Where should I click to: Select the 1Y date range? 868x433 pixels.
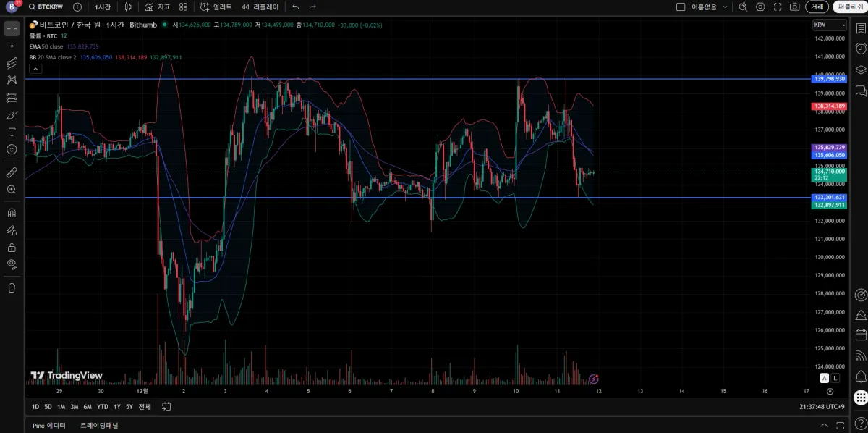(117, 406)
